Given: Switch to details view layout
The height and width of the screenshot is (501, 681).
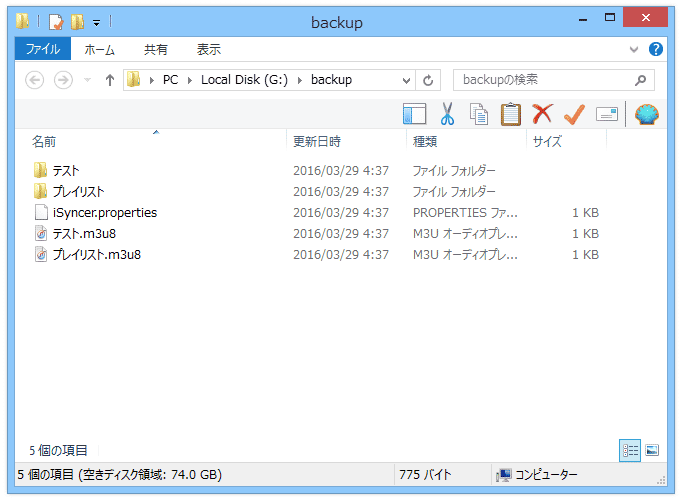Looking at the screenshot, I should (630, 450).
